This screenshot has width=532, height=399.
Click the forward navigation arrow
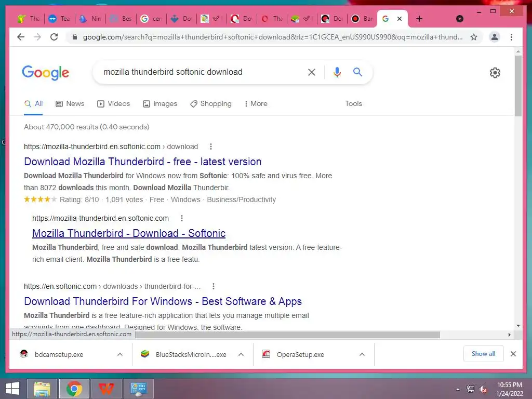[37, 37]
